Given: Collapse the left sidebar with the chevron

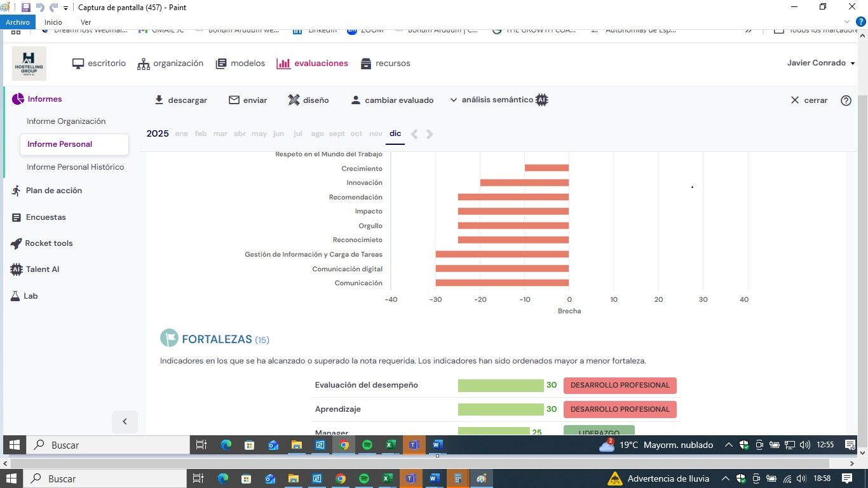Looking at the screenshot, I should point(125,421).
